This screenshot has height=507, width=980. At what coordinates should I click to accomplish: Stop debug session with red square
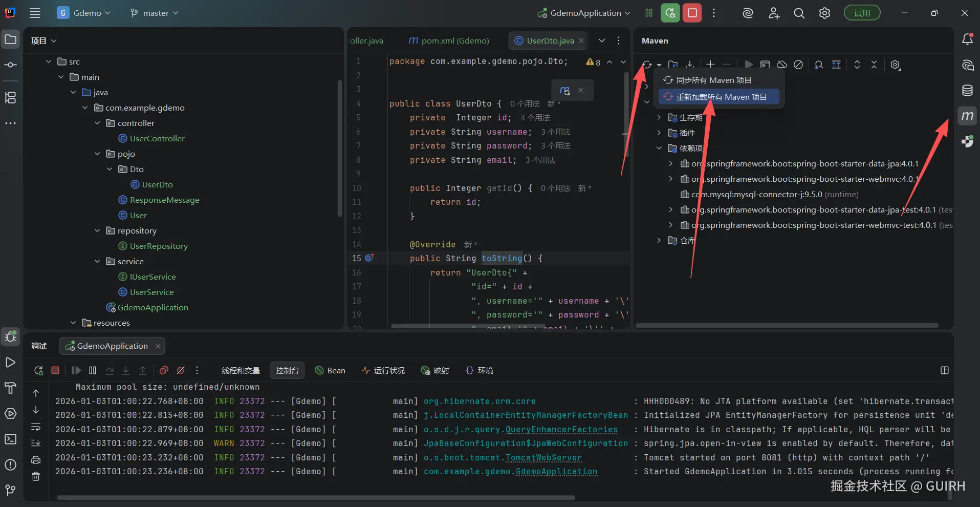pos(55,370)
